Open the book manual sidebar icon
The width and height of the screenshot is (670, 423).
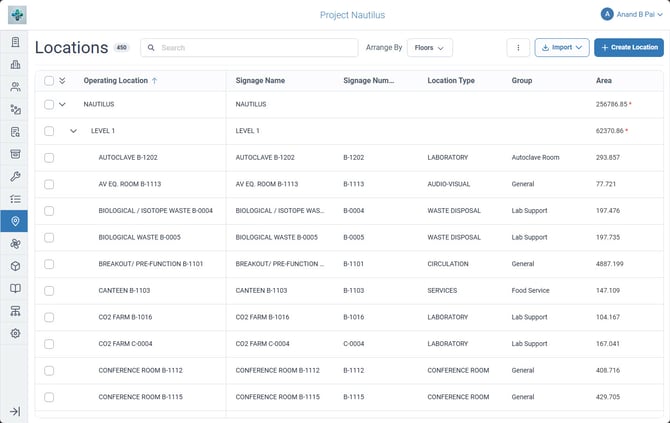click(x=15, y=288)
